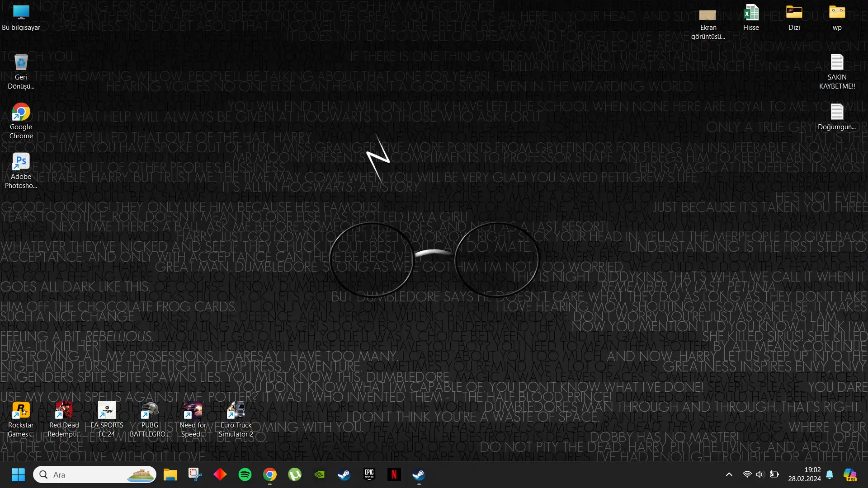This screenshot has height=488, width=868.
Task: Switch to running Steam beside Netflix icon
Action: 419,474
